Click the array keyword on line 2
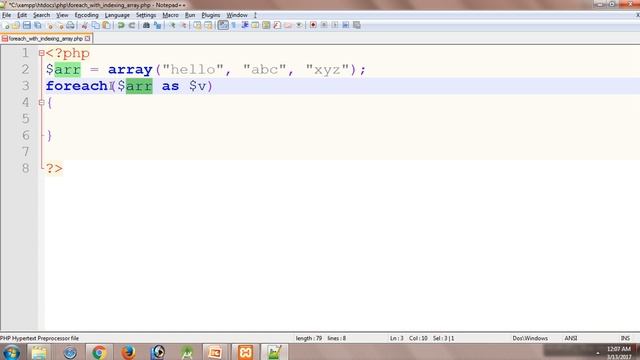Screen dimensions: 640x360 point(130,70)
